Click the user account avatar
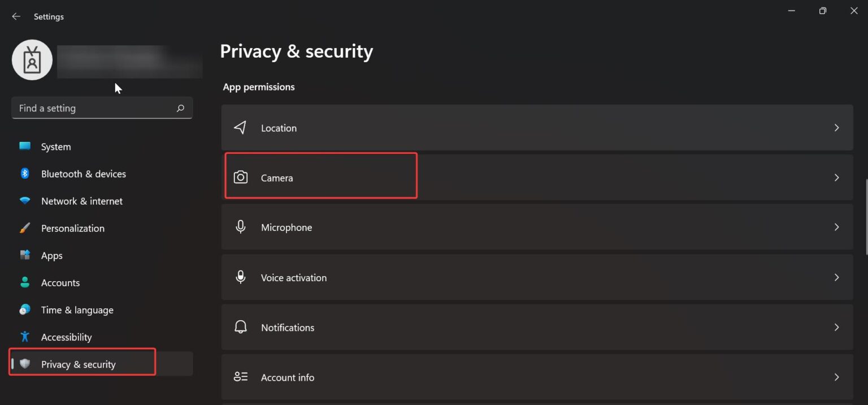The height and width of the screenshot is (405, 868). pyautogui.click(x=32, y=59)
